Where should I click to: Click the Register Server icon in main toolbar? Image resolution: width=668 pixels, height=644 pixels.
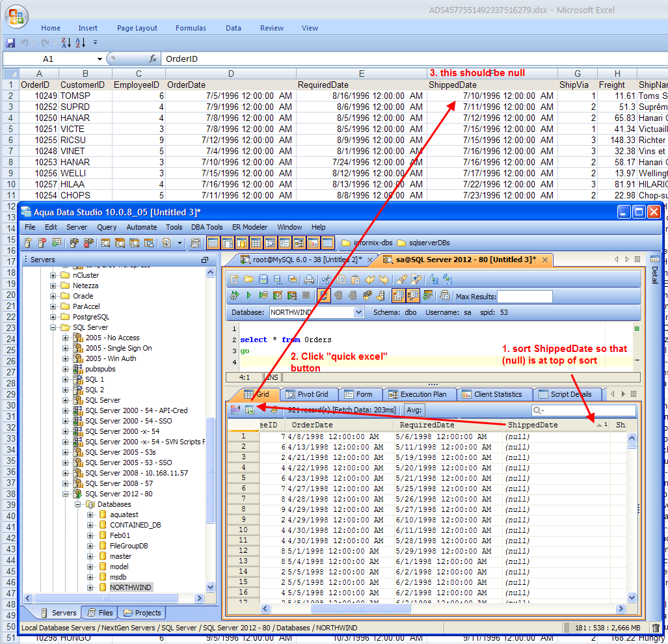click(x=28, y=243)
